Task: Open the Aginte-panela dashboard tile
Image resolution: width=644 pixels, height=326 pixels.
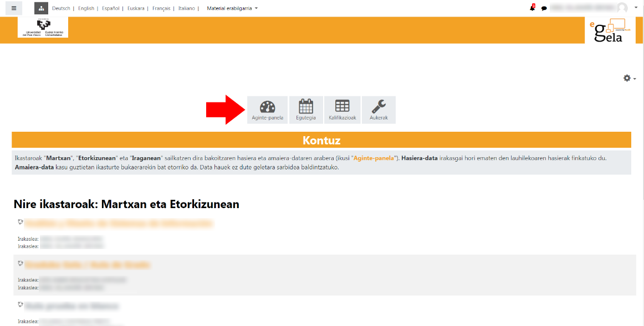Action: pyautogui.click(x=267, y=110)
